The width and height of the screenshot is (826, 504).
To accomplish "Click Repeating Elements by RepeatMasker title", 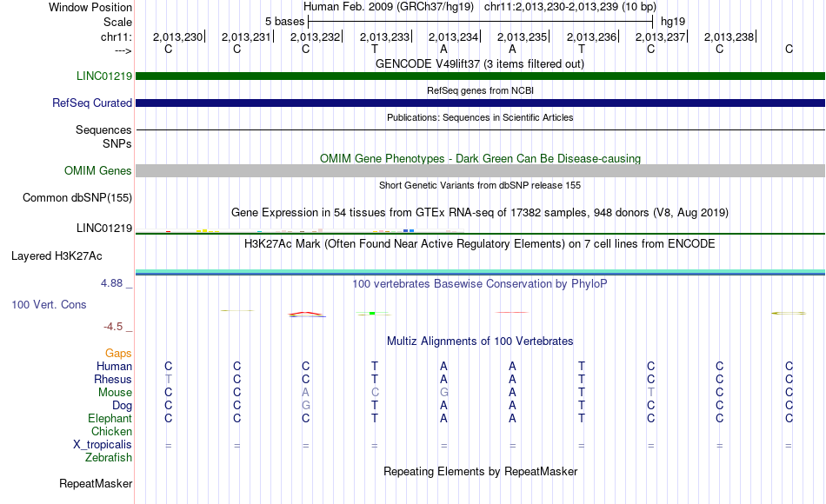I will click(x=480, y=471).
